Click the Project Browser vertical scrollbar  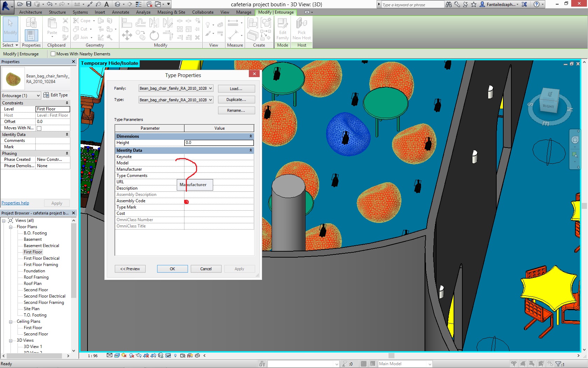click(73, 260)
